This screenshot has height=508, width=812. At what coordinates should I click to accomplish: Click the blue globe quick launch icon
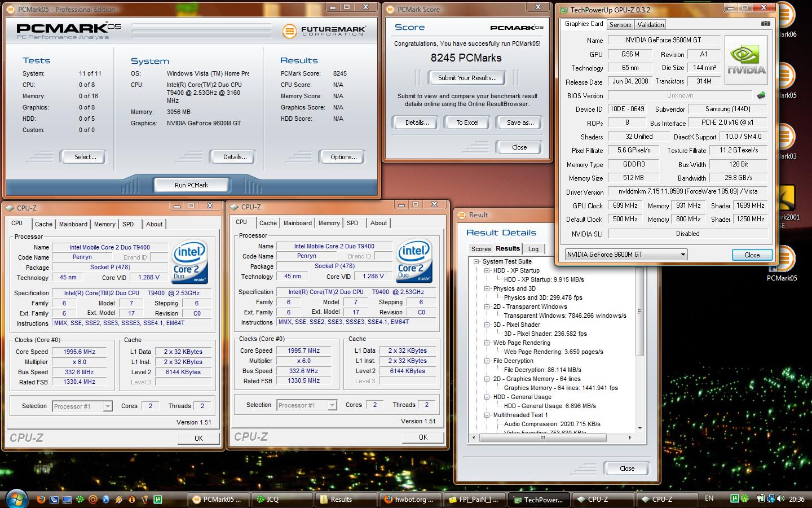point(106,499)
